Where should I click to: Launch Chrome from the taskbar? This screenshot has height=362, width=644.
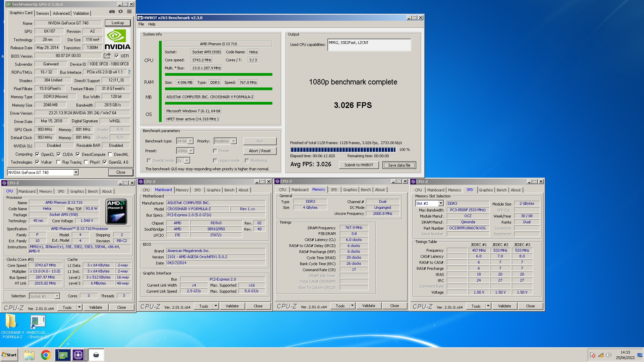tap(46, 355)
